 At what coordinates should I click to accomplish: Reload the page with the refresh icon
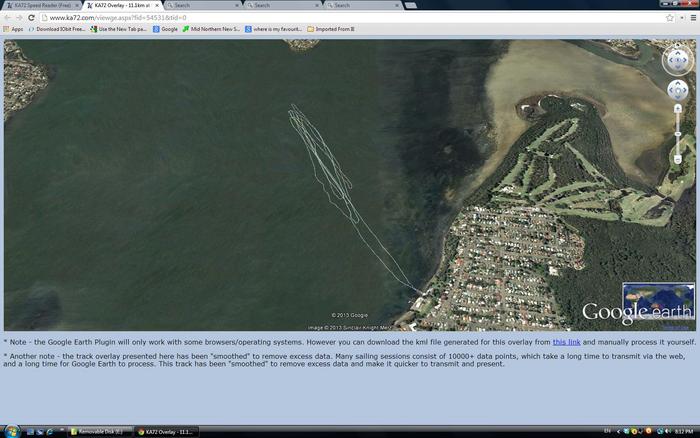click(x=33, y=17)
